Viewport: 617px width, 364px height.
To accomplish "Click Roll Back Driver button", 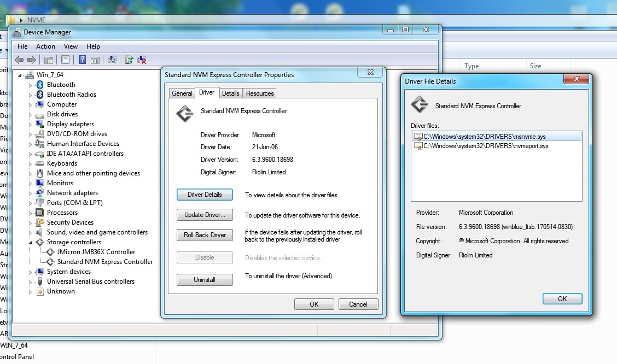I will 204,235.
